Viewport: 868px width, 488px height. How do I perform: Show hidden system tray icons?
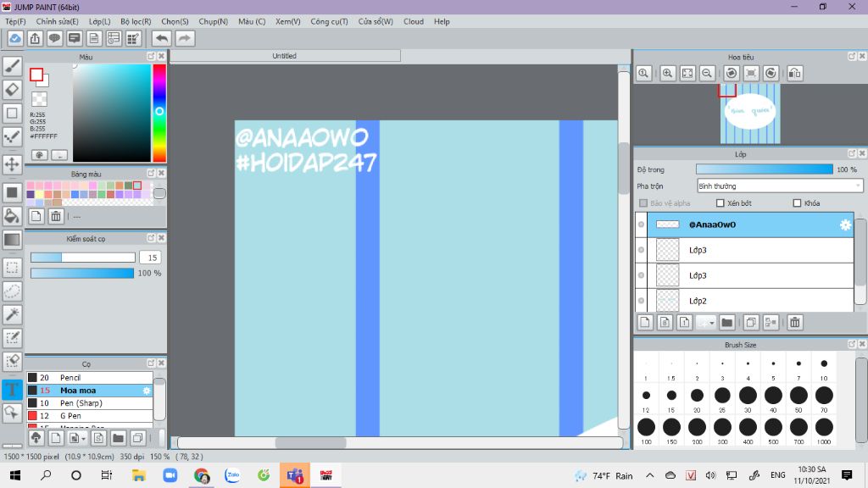click(650, 475)
